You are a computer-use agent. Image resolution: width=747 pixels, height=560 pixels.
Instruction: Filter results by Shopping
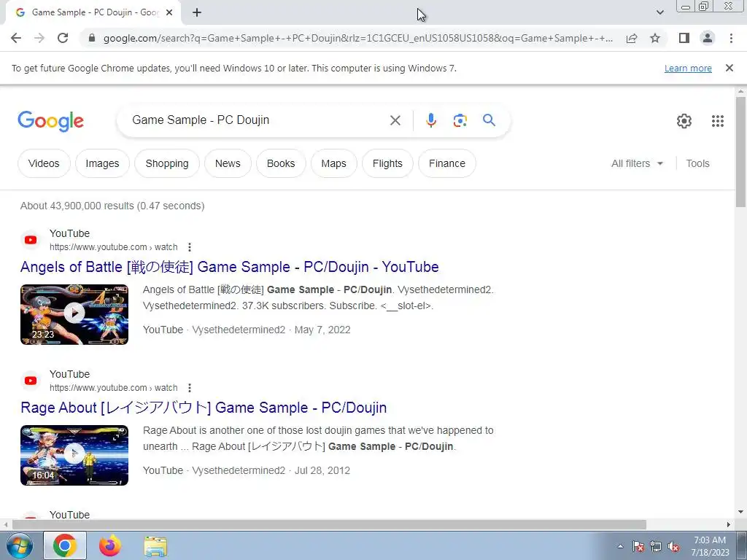coord(167,163)
